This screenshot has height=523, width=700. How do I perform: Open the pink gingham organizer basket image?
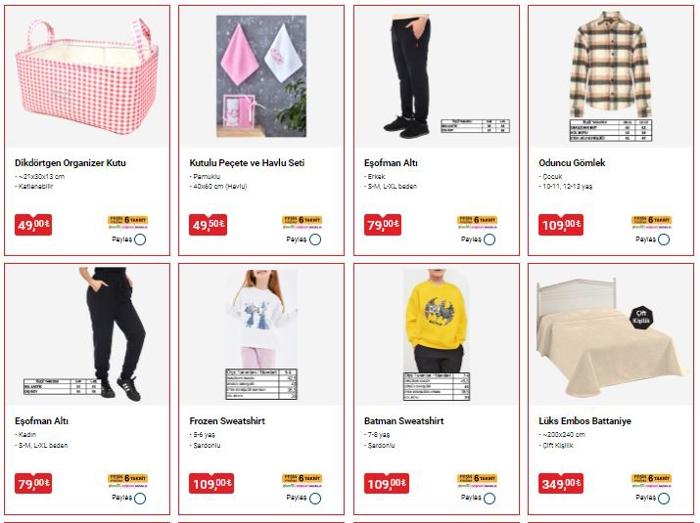tap(87, 76)
